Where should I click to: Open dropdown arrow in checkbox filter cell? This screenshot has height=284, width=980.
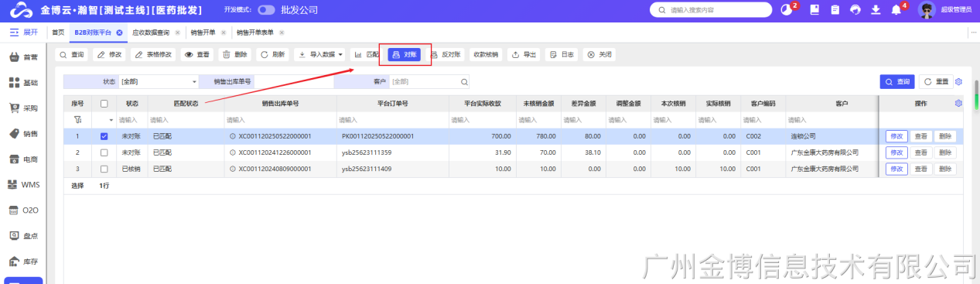pyautogui.click(x=111, y=120)
